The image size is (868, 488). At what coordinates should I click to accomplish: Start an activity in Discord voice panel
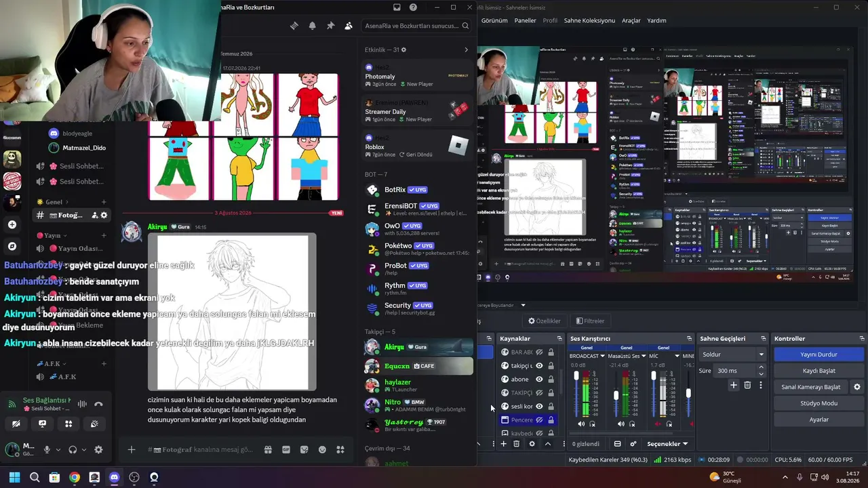pos(68,424)
